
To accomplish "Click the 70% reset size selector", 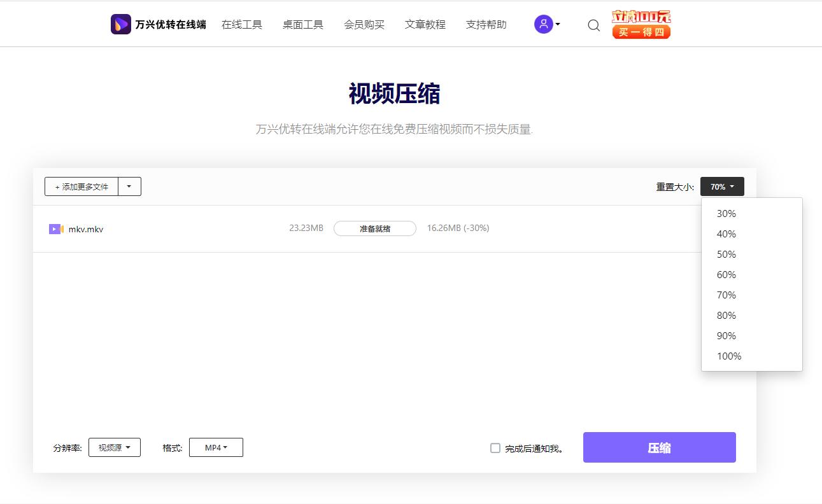I will coord(721,186).
